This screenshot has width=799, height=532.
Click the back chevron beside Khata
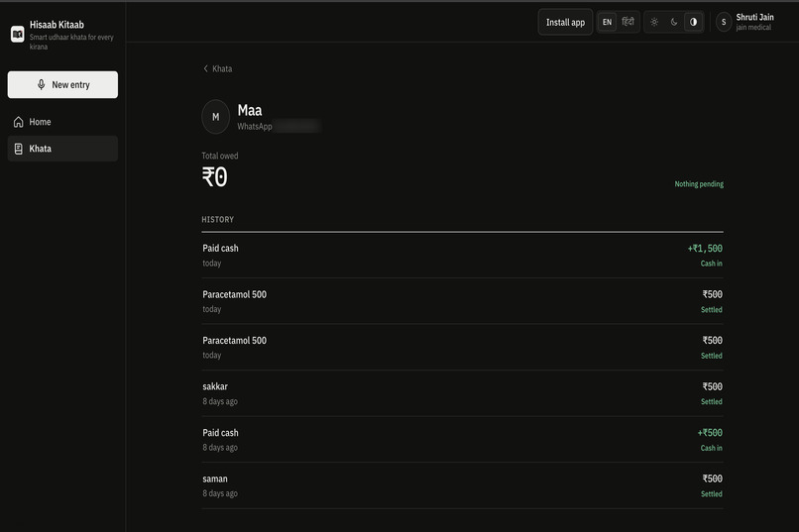click(205, 68)
